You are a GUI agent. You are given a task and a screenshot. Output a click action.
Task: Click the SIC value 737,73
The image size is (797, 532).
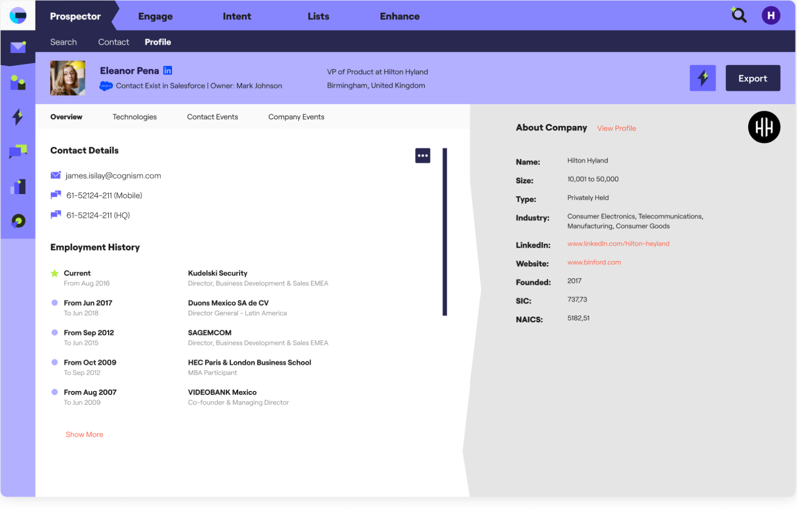pyautogui.click(x=577, y=300)
